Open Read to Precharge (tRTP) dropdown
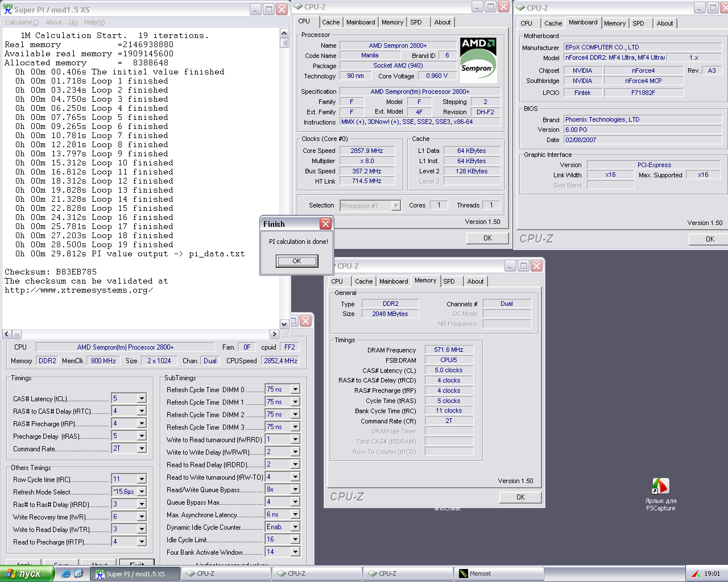This screenshot has height=582, width=728. point(142,542)
